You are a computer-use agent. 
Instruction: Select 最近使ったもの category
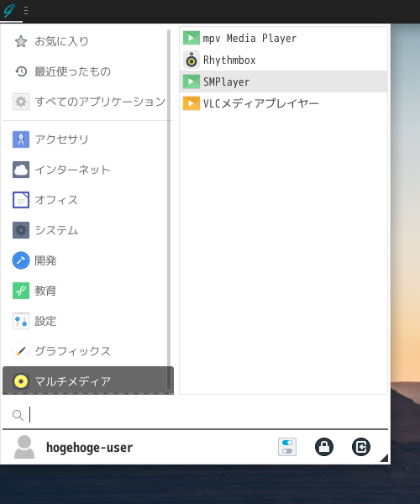85,71
